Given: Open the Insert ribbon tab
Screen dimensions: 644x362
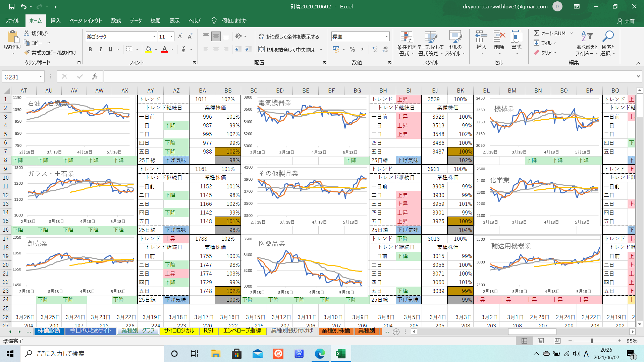Looking at the screenshot, I should tap(55, 21).
